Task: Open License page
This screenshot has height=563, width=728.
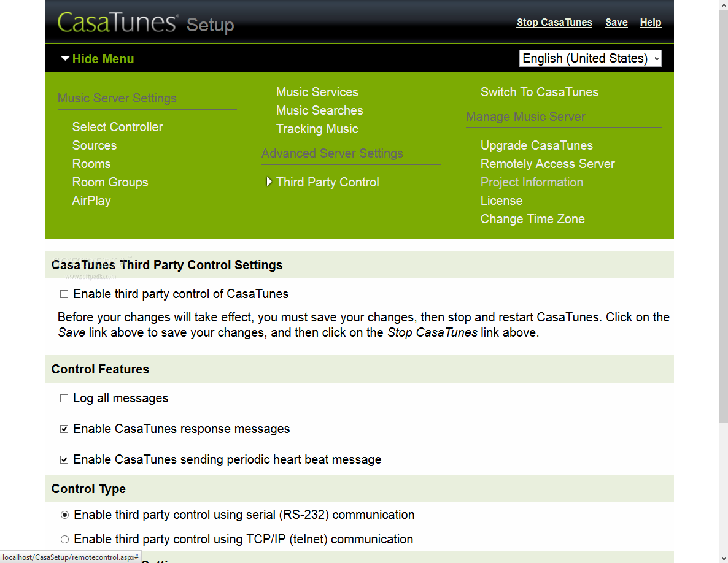Action: click(x=501, y=201)
